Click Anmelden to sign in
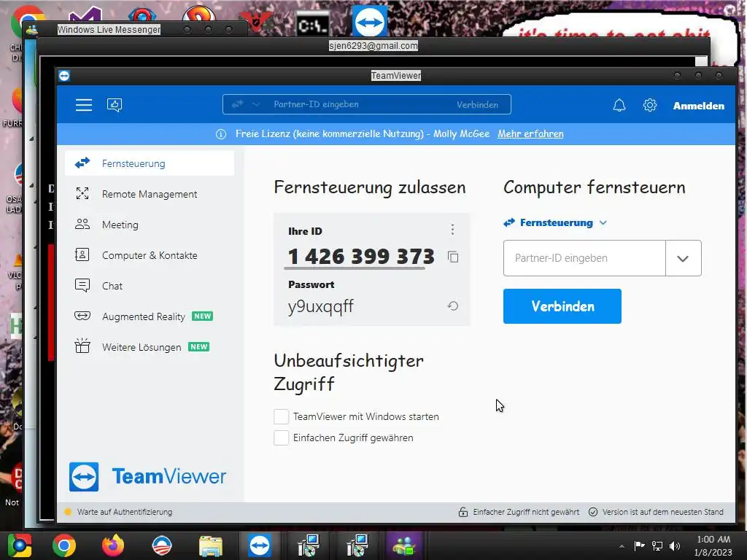The height and width of the screenshot is (560, 747). click(698, 106)
